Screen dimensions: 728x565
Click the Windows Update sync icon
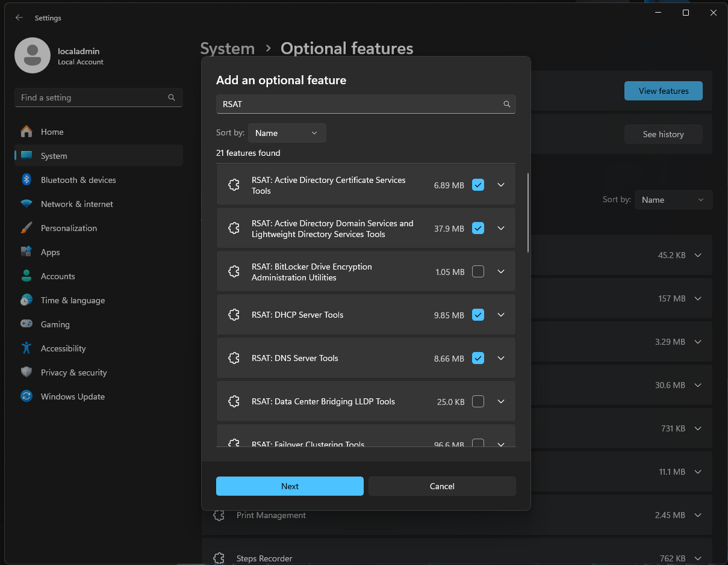26,397
